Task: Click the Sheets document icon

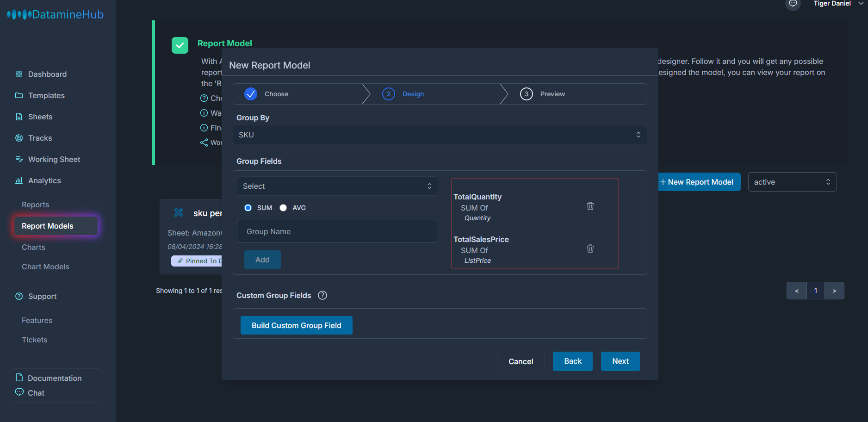Action: tap(19, 117)
